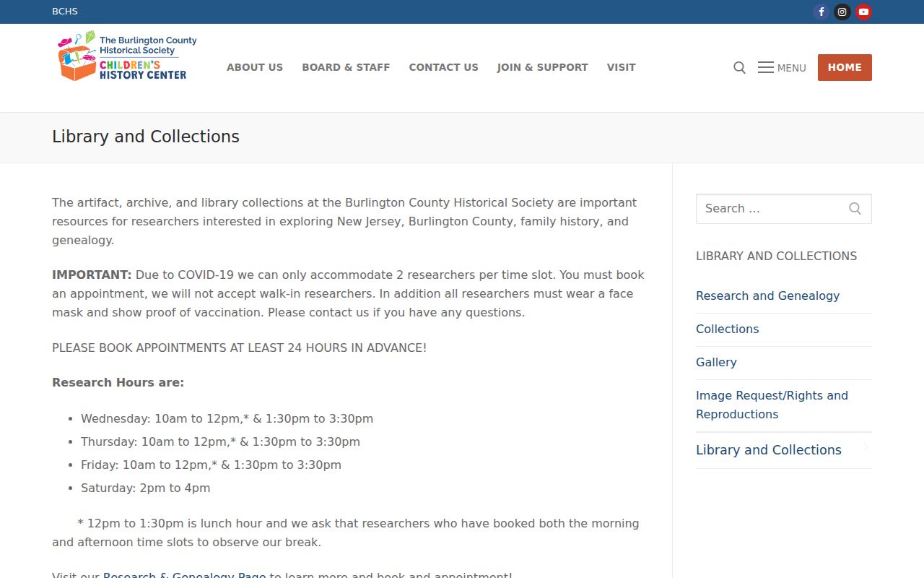Open the About Us menu item
The height and width of the screenshot is (578, 924).
255,67
